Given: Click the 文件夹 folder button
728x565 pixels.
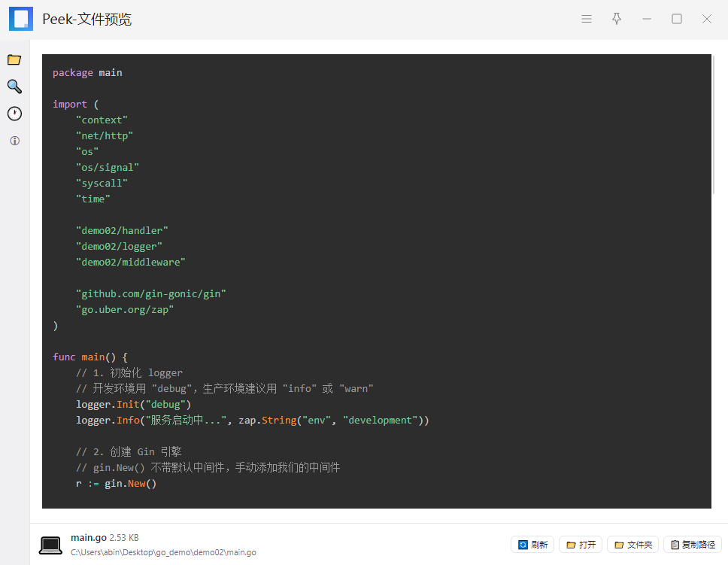Looking at the screenshot, I should [x=632, y=545].
